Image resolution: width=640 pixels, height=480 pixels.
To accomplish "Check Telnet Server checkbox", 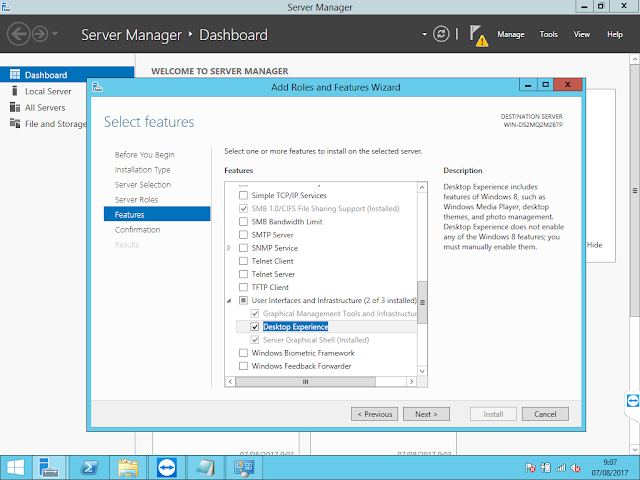I will pos(243,274).
